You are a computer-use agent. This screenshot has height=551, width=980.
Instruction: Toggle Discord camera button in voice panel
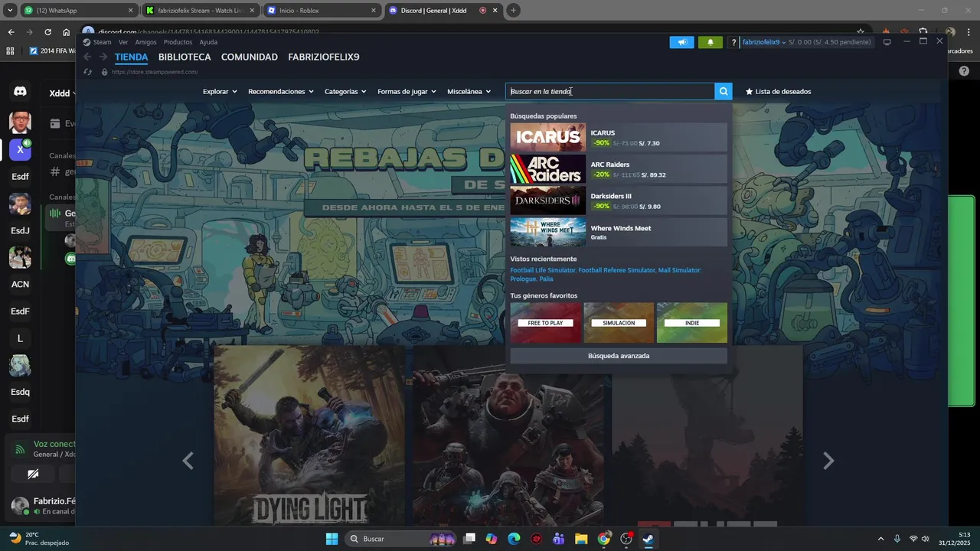(x=33, y=474)
